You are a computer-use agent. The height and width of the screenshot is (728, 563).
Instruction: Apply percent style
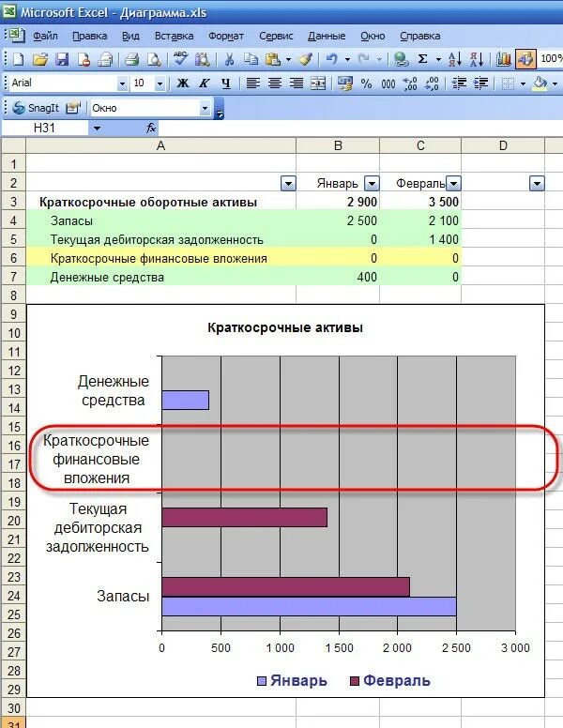tap(367, 83)
